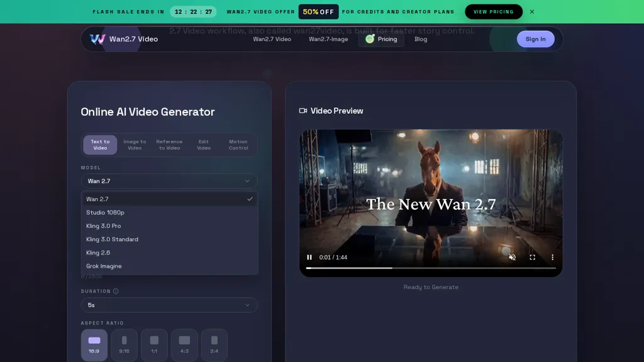The width and height of the screenshot is (644, 362).
Task: Click the flash sale countdown timer
Action: [x=194, y=12]
